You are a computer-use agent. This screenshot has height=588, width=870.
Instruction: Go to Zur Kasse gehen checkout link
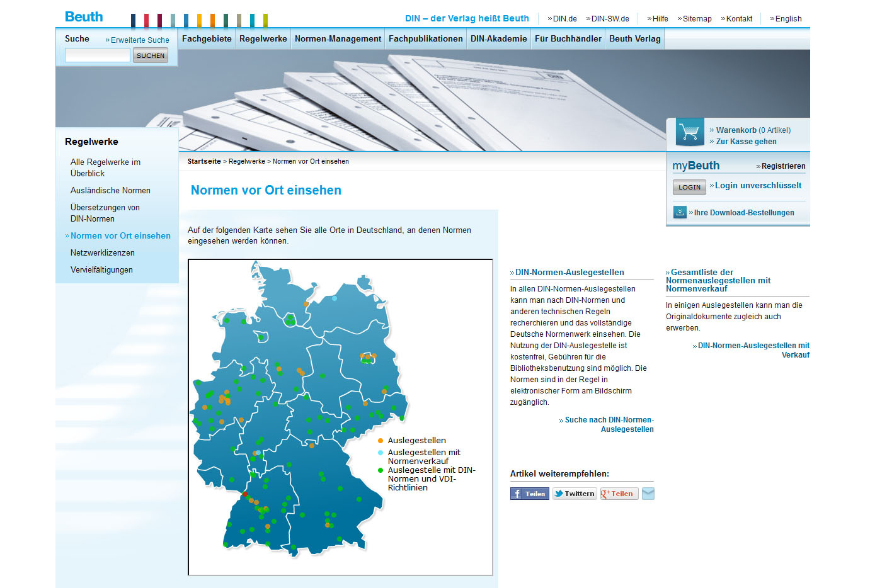pos(746,142)
